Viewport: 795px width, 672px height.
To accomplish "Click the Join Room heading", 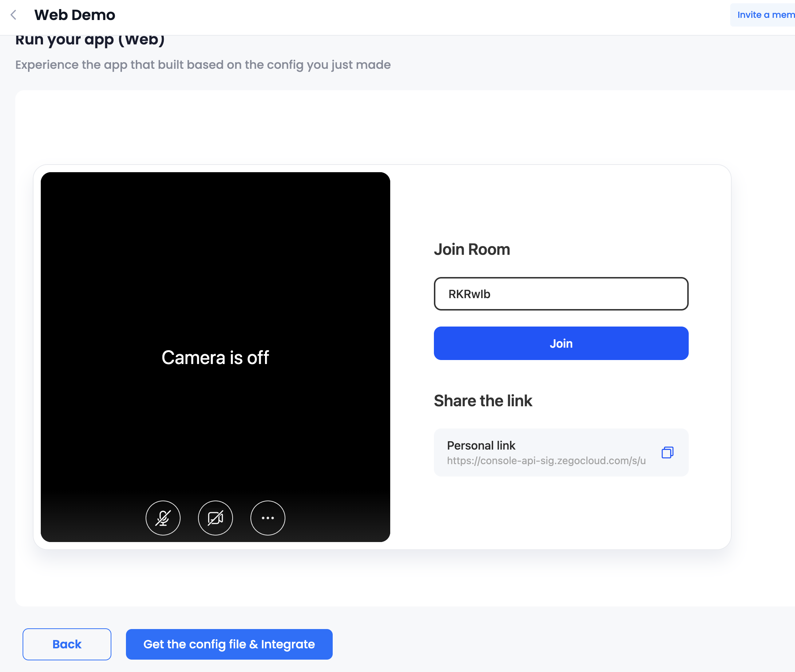I will pos(472,249).
